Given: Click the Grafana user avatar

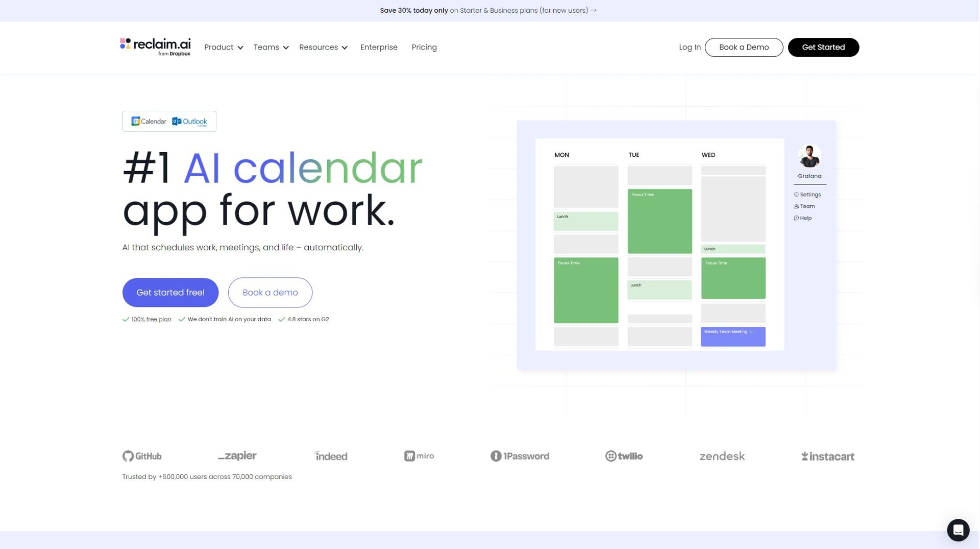Looking at the screenshot, I should [810, 156].
